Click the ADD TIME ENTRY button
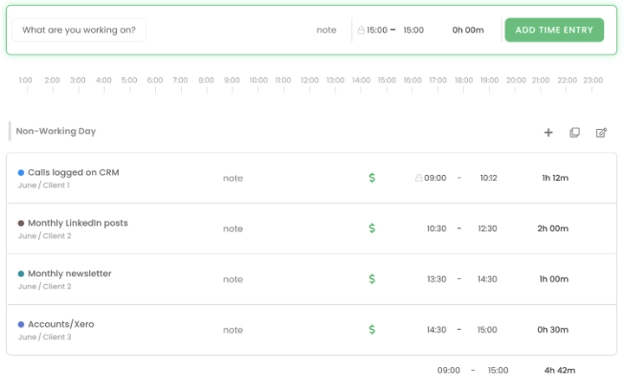 coord(554,30)
